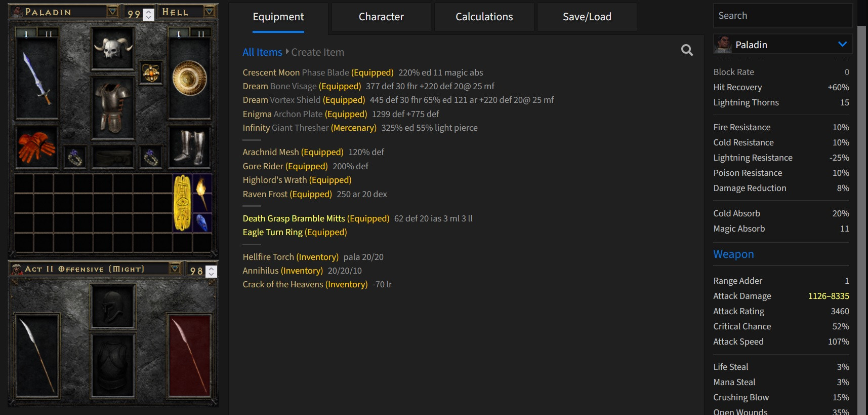
Task: Open Raven Frost from the equipment list
Action: pos(265,194)
